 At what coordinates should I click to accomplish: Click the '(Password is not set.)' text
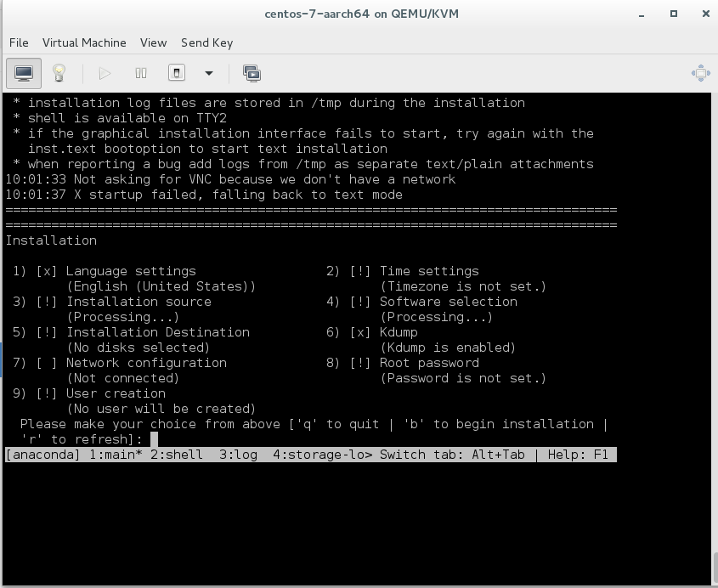463,379
